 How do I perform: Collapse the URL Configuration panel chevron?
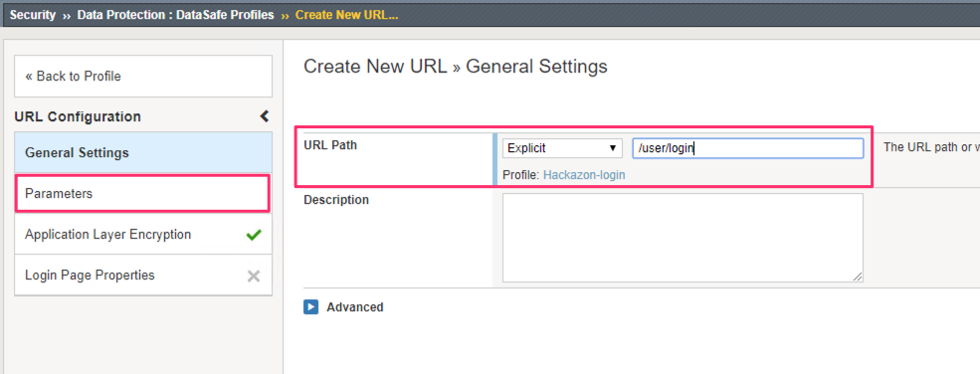pos(265,116)
